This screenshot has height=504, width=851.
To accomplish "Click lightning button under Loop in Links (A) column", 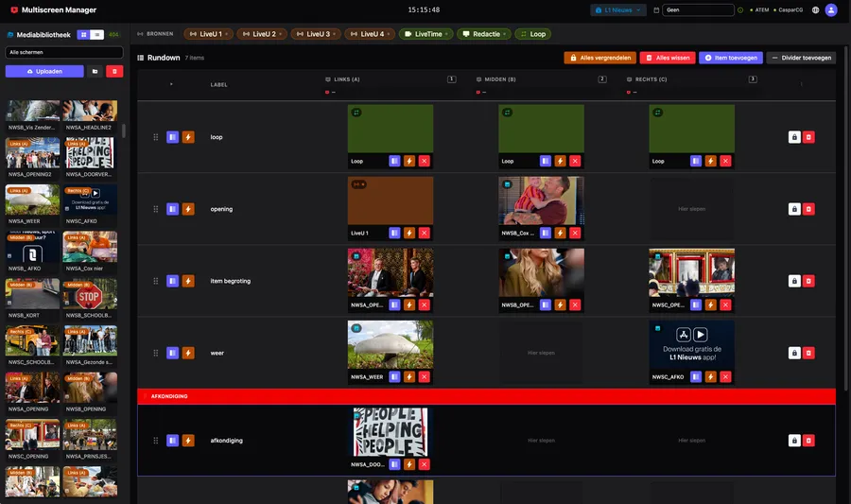I will (409, 161).
